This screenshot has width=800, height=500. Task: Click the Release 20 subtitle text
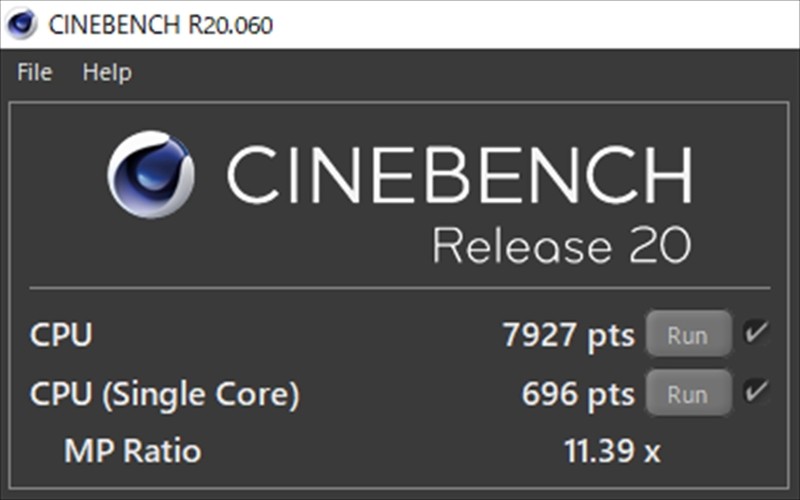tap(562, 245)
